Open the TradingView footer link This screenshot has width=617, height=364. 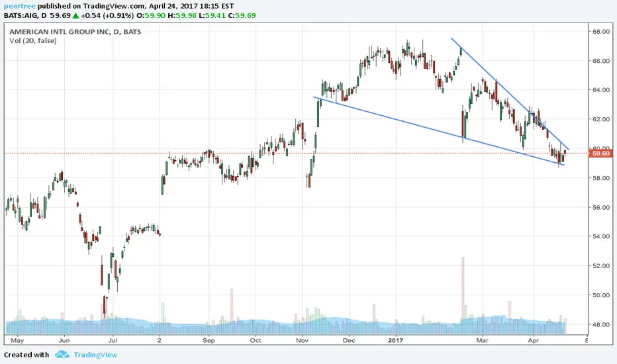click(95, 355)
